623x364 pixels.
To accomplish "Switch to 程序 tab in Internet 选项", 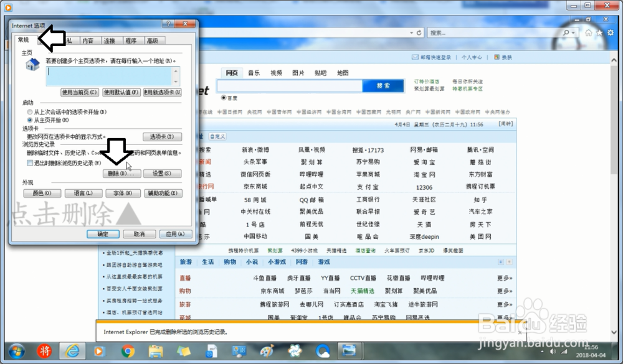I will 131,40.
